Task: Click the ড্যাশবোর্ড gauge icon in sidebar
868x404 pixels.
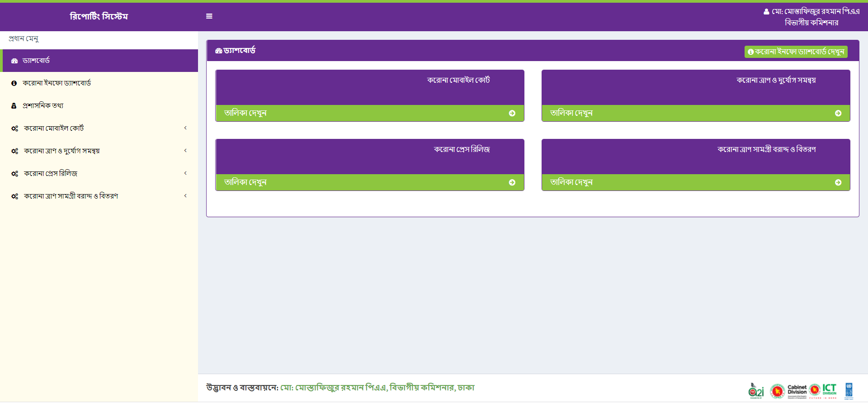Action: pos(14,61)
